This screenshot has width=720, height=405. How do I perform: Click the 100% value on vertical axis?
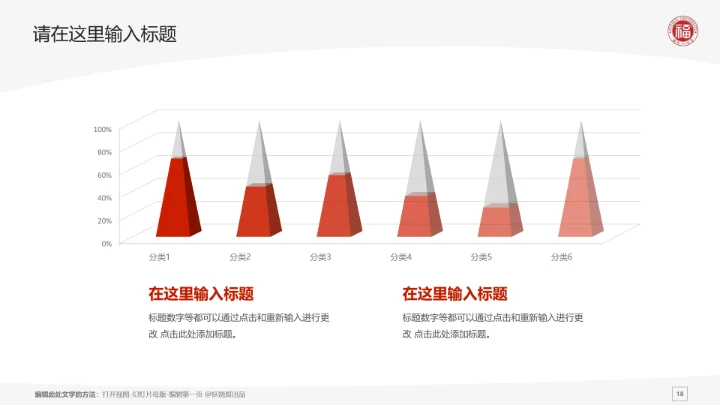[x=102, y=129]
